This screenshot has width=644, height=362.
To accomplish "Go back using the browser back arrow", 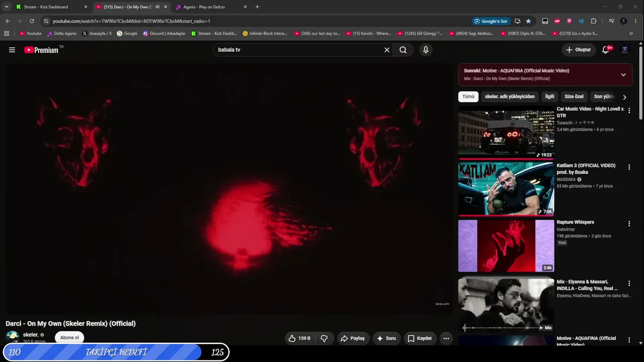I will (x=8, y=21).
